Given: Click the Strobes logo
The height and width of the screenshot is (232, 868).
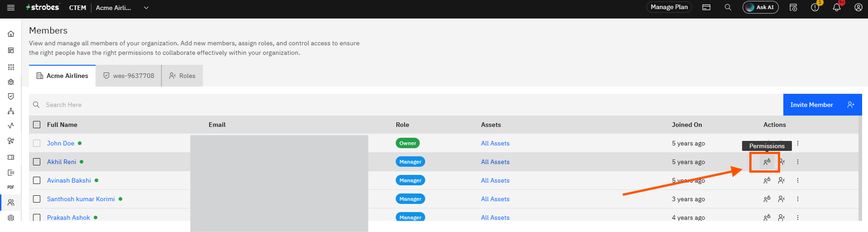Looking at the screenshot, I should pos(43,7).
